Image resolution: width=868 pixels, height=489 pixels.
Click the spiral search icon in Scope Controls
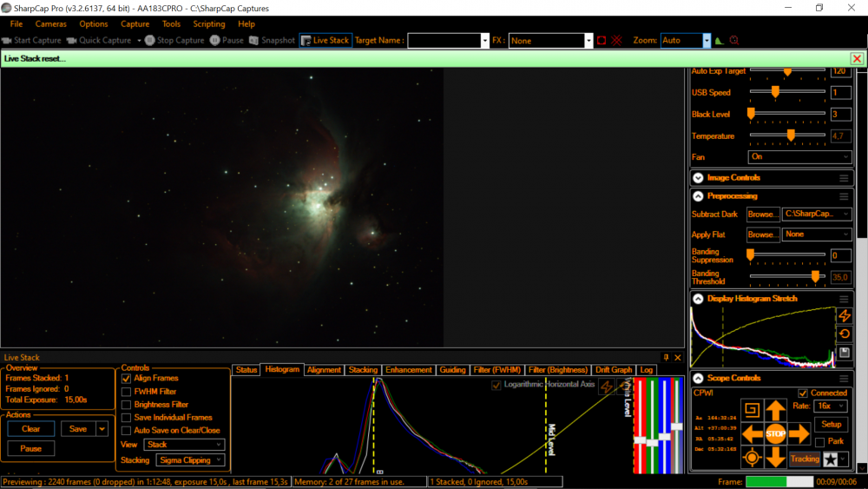(x=751, y=409)
